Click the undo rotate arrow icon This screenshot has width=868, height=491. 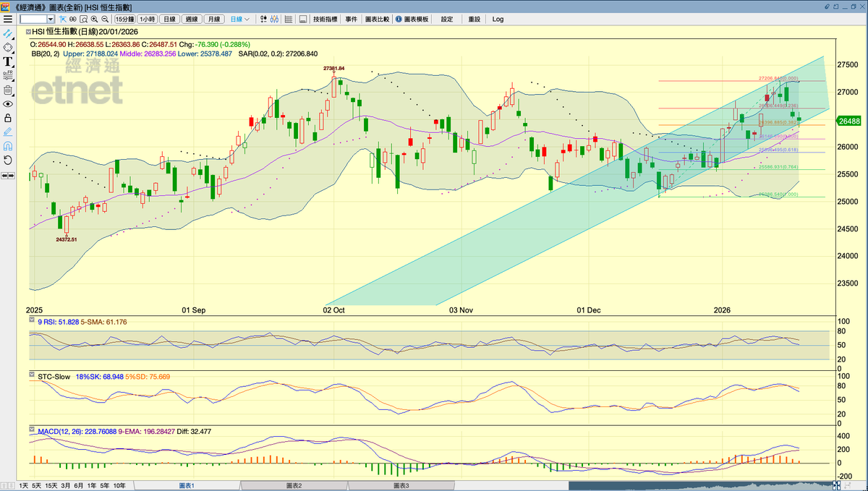coord(8,160)
